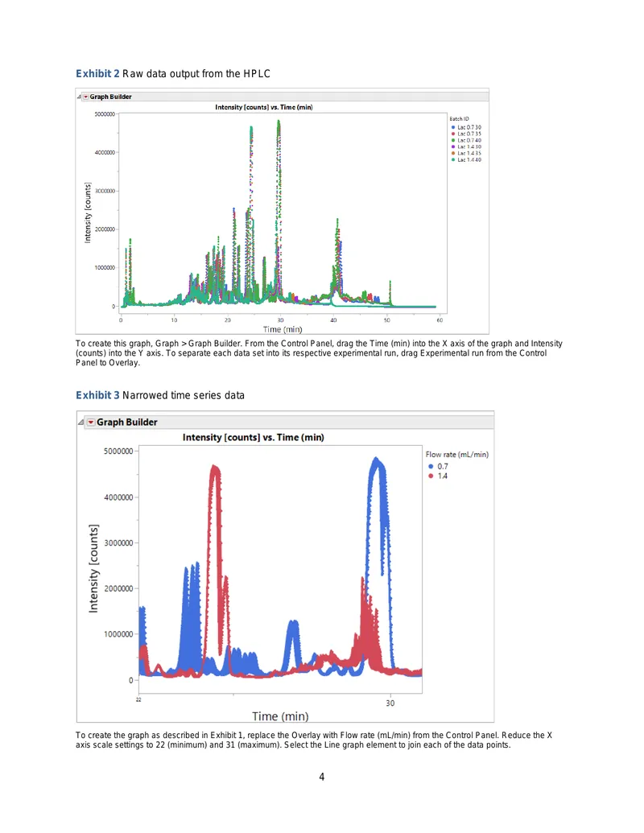Click Exhibit 3 chart title 'Intensity [counts] vs. Time (min)'
The height and width of the screenshot is (833, 644).
(254, 438)
